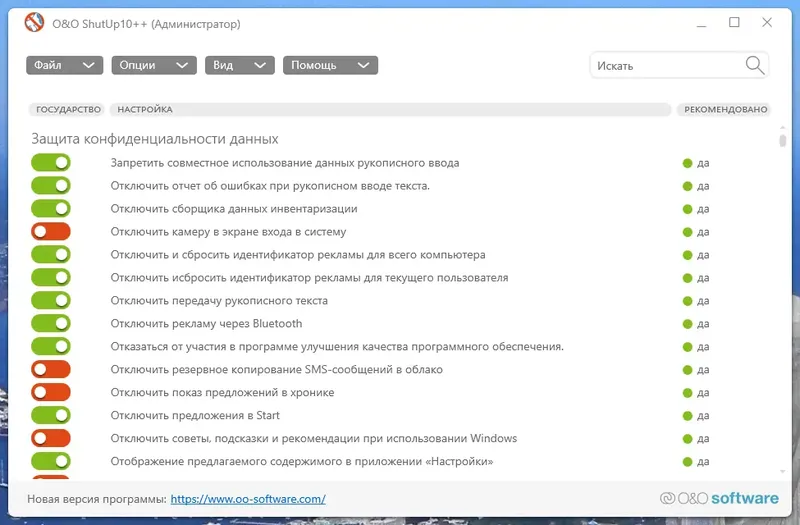Click 'Отключить резервное копирование SMS-сообщений' text
Viewport: 800px width, 525px height.
coord(277,369)
